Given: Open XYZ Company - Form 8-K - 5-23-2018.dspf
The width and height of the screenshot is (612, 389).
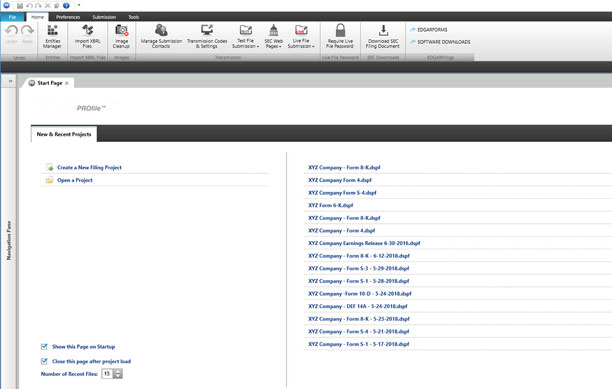Looking at the screenshot, I should coord(359,319).
